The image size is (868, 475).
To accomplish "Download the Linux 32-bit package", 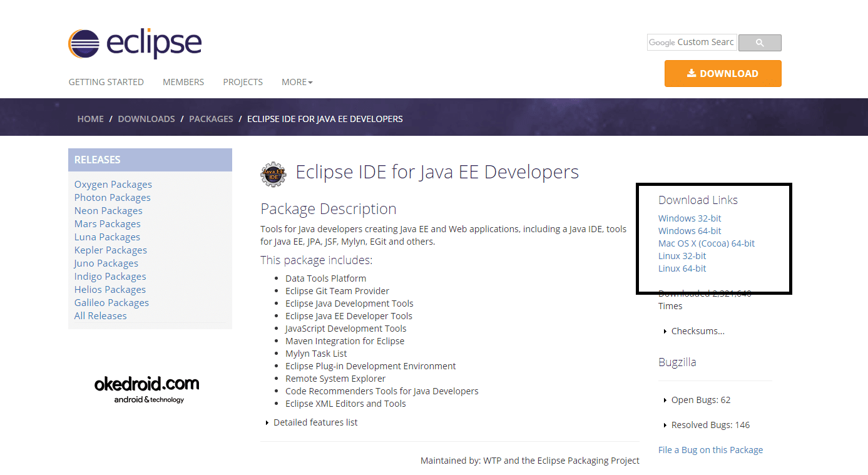I will point(682,256).
